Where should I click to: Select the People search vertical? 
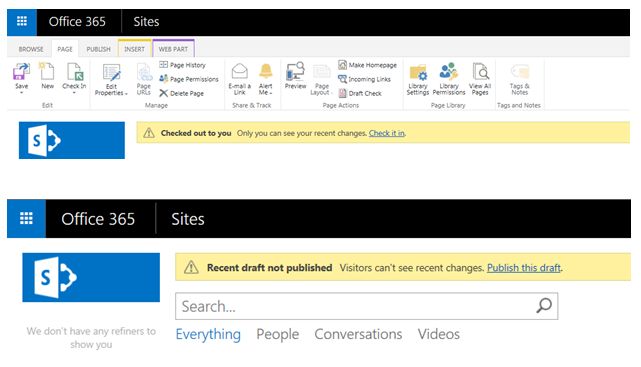[278, 334]
